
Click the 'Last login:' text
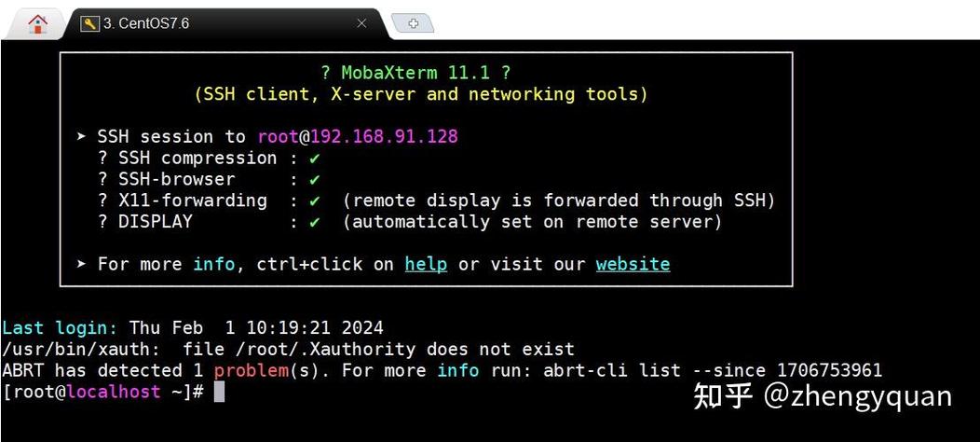[x=60, y=328]
